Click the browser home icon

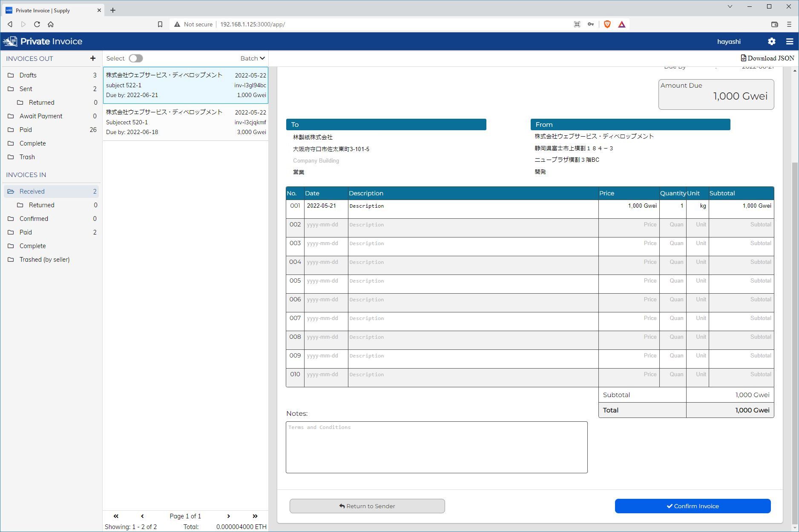51,24
